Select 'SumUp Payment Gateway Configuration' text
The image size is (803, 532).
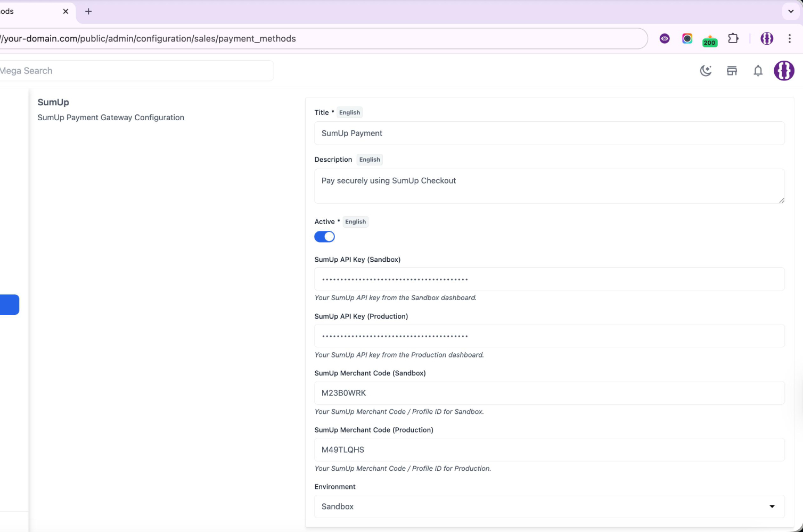tap(111, 118)
